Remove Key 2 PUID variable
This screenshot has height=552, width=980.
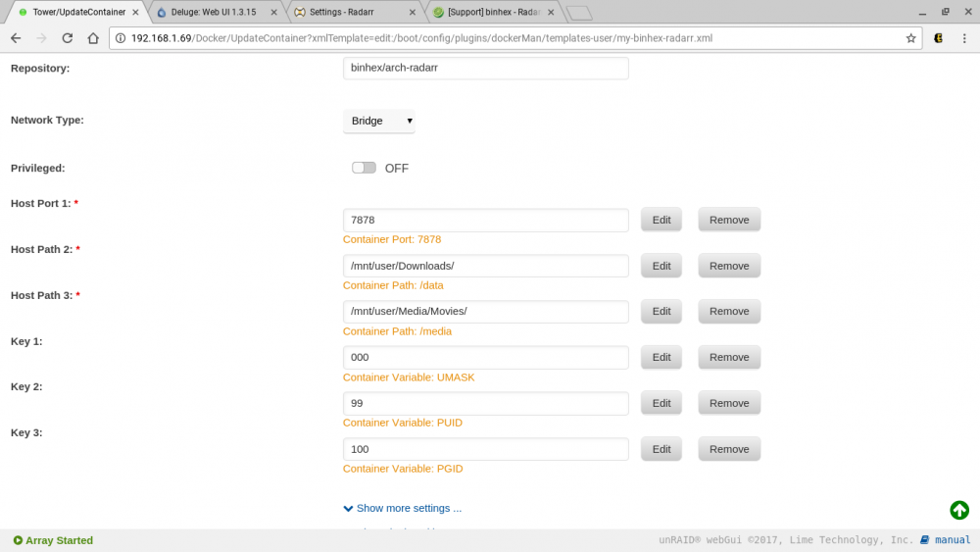pos(729,403)
